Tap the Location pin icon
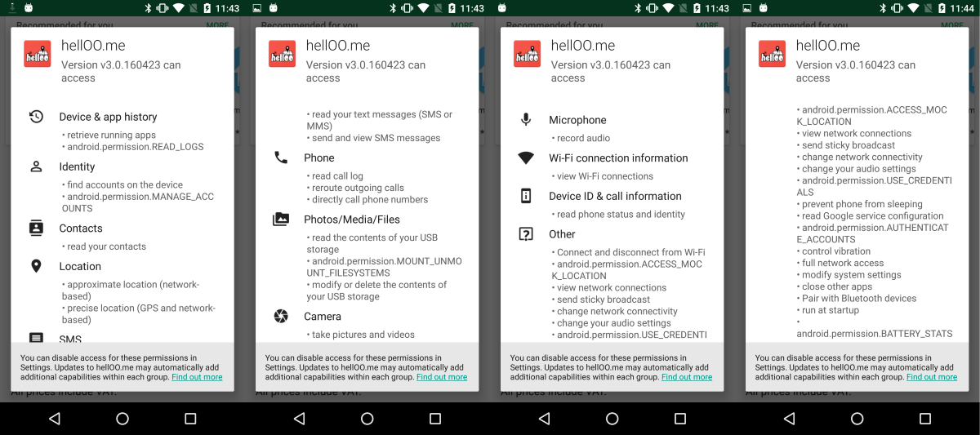This screenshot has height=435, width=980. click(36, 266)
